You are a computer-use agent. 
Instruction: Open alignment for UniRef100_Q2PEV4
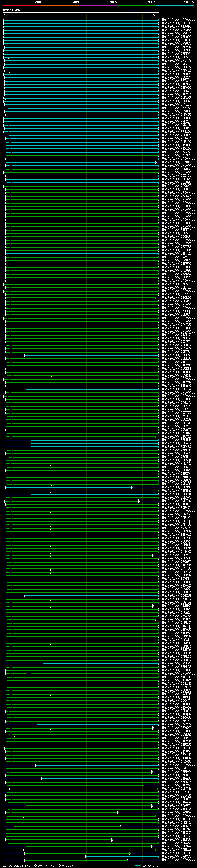tap(177, 54)
